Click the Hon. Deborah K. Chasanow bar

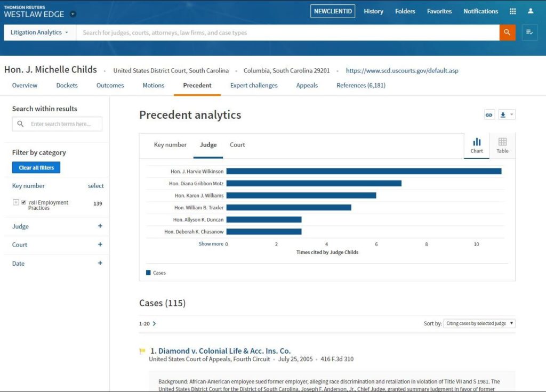pos(264,232)
